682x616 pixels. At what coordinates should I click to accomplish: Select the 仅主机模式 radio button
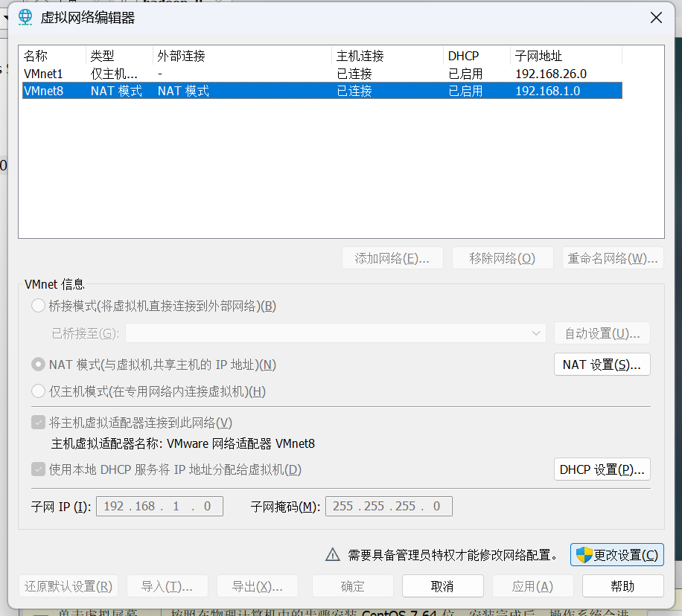38,391
